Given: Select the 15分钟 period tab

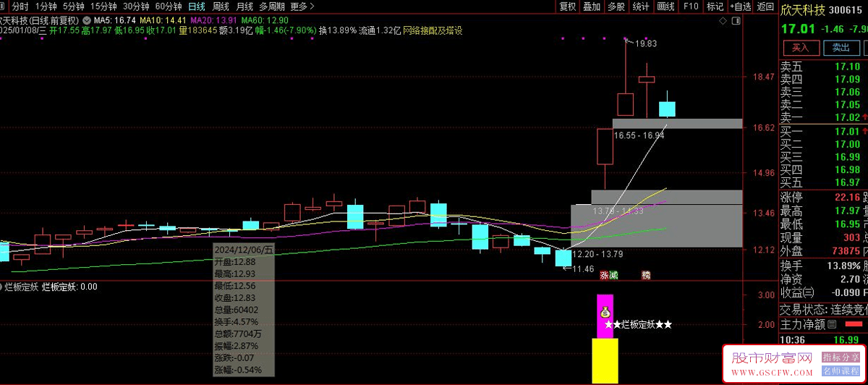Looking at the screenshot, I should click(103, 7).
